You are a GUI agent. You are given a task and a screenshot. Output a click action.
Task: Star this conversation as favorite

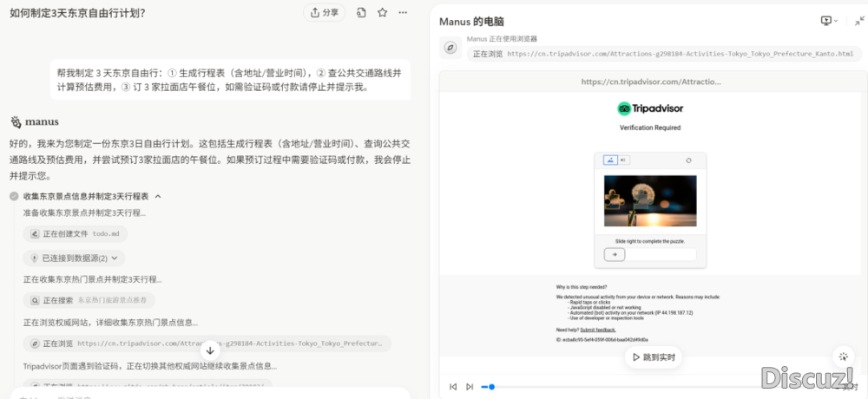tap(383, 13)
